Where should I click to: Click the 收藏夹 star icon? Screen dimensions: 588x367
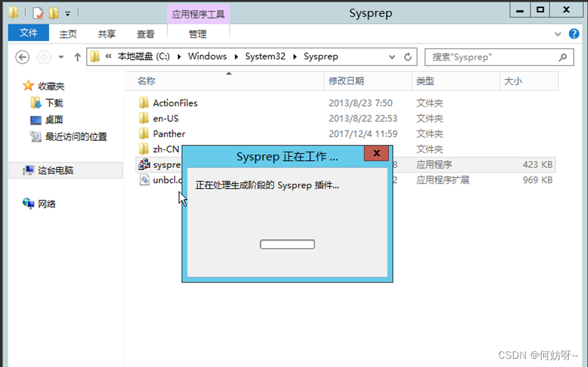click(28, 86)
